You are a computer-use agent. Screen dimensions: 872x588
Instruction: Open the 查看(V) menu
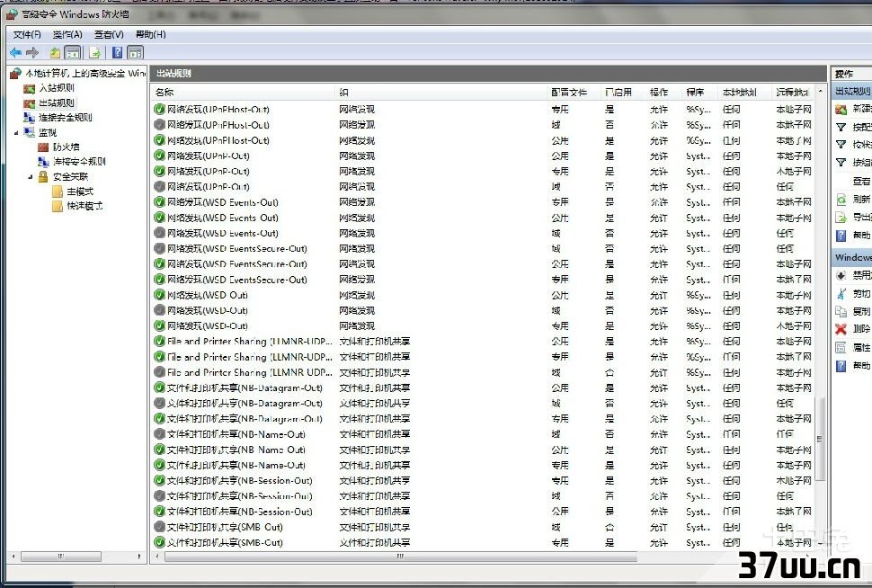pyautogui.click(x=109, y=34)
